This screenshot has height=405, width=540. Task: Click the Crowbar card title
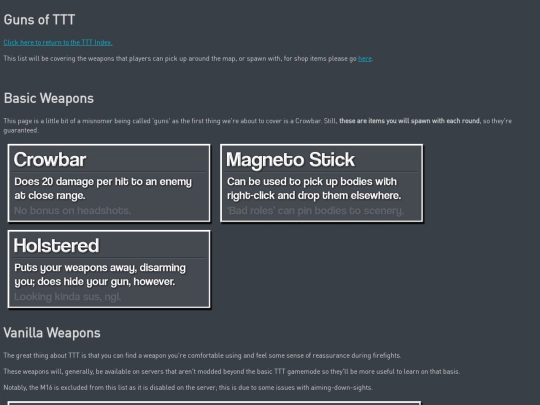coord(50,160)
